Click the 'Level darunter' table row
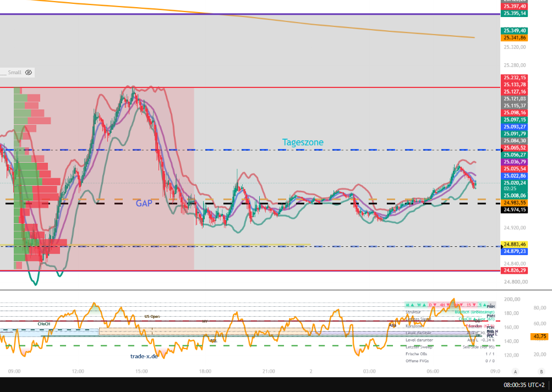Screen dimensions: 552x392 [x=450, y=340]
